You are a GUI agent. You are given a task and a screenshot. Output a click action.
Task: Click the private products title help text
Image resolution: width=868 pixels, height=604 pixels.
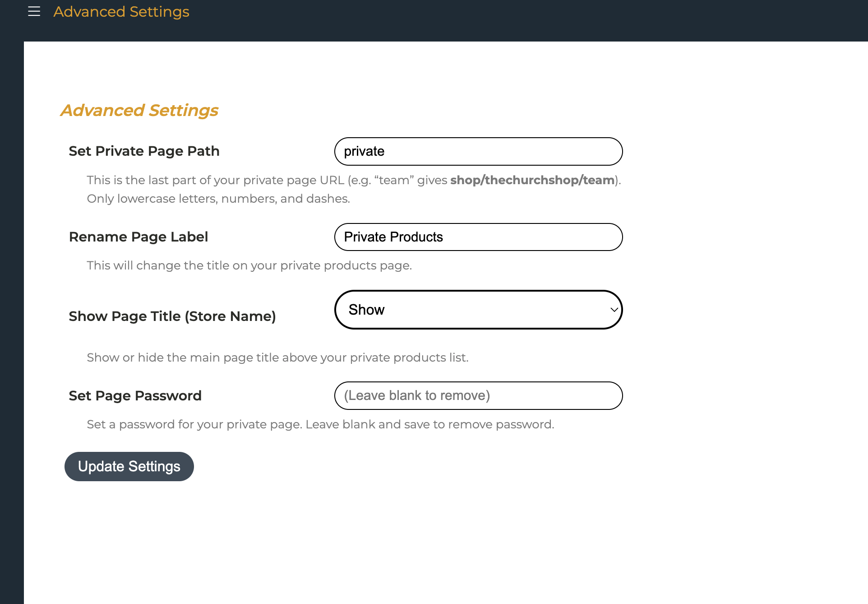(x=249, y=265)
